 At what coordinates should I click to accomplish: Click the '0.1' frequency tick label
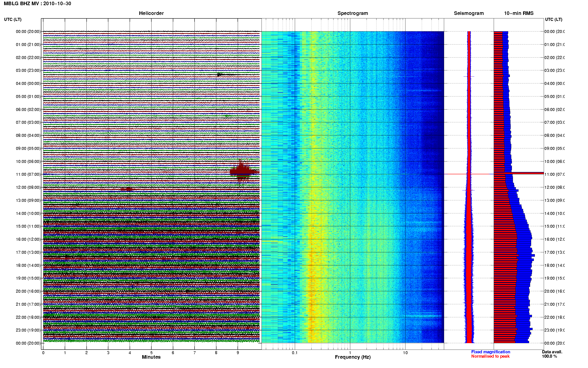coord(295,353)
